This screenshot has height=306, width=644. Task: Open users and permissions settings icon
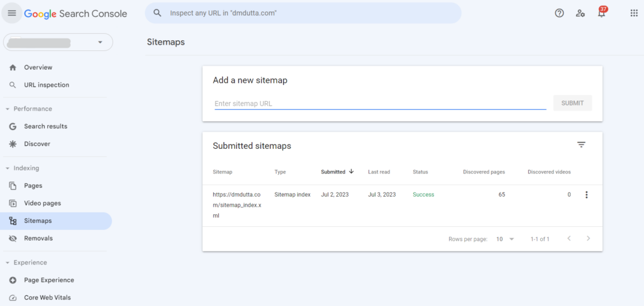pyautogui.click(x=580, y=13)
